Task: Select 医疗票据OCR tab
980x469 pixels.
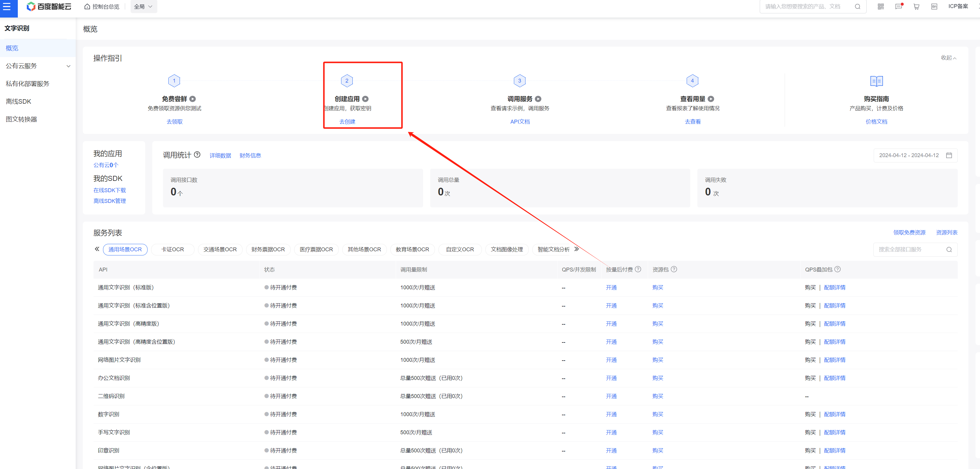Action: [316, 250]
